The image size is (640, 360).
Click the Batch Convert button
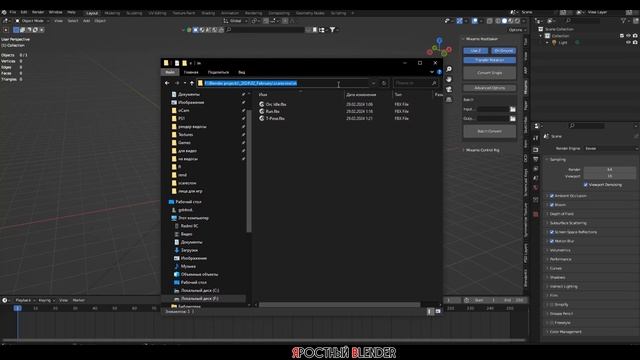490,131
